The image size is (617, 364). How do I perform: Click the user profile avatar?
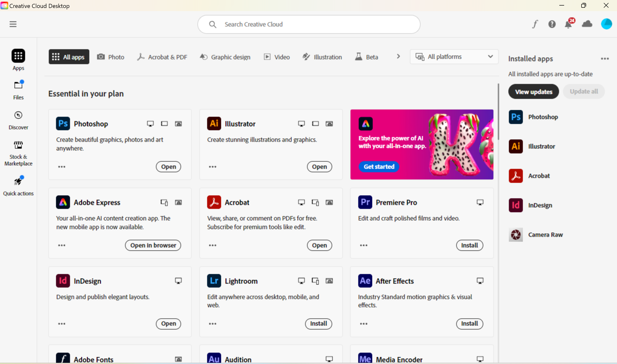(x=606, y=24)
